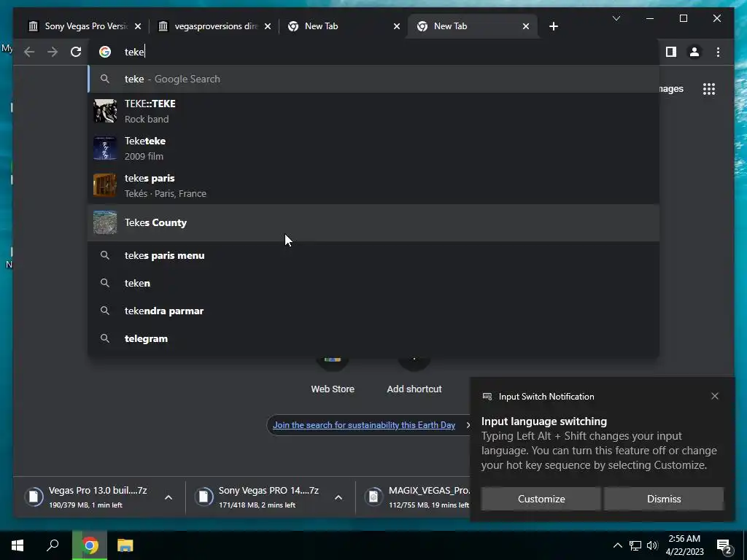
Task: Select the telegram suggestion
Action: point(374,338)
